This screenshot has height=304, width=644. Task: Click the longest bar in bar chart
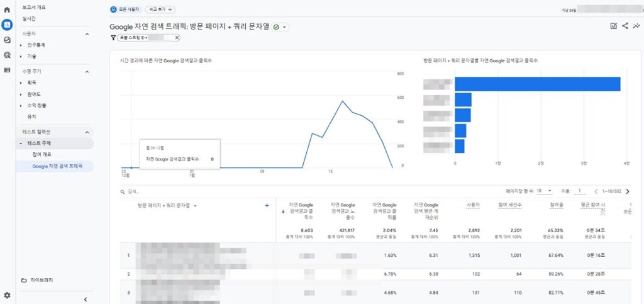[x=537, y=84]
